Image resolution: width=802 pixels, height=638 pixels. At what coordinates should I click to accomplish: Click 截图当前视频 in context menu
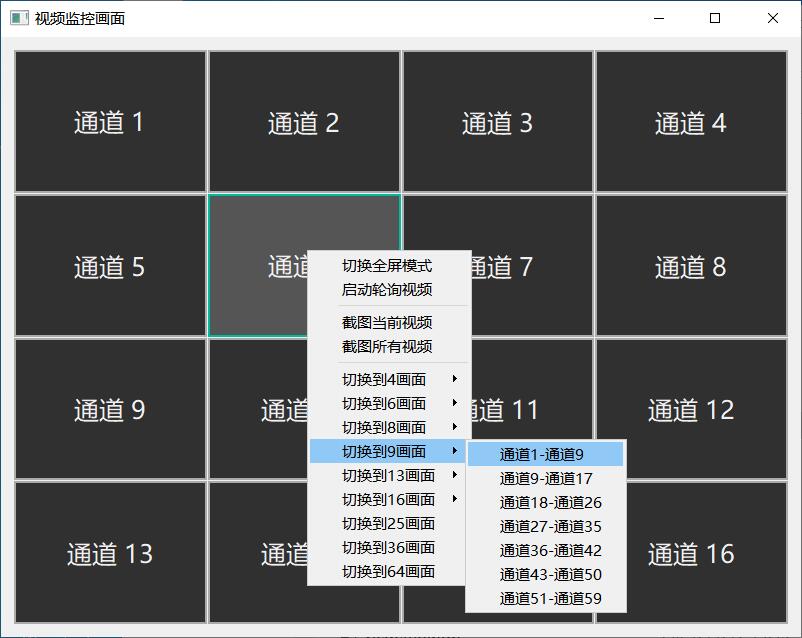coord(387,323)
